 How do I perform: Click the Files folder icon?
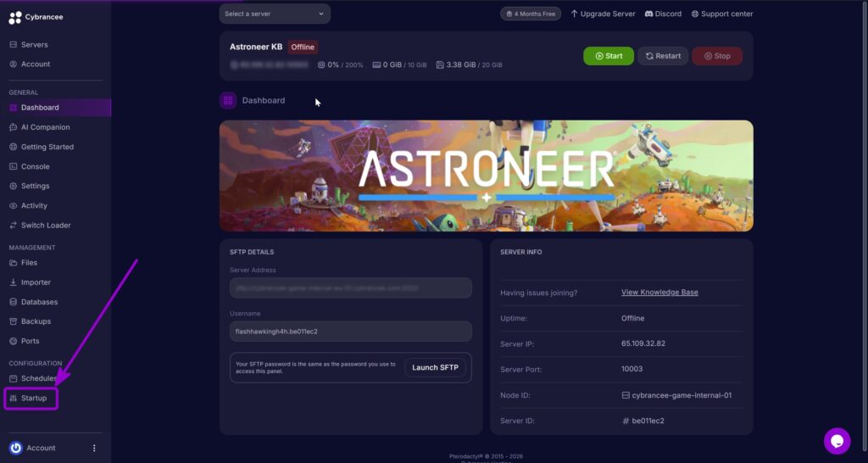pyautogui.click(x=14, y=263)
